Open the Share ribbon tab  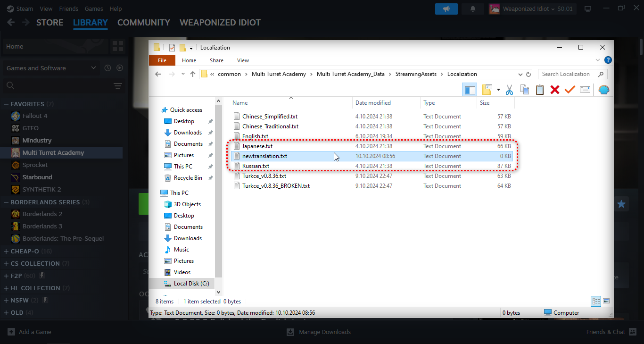click(x=217, y=60)
